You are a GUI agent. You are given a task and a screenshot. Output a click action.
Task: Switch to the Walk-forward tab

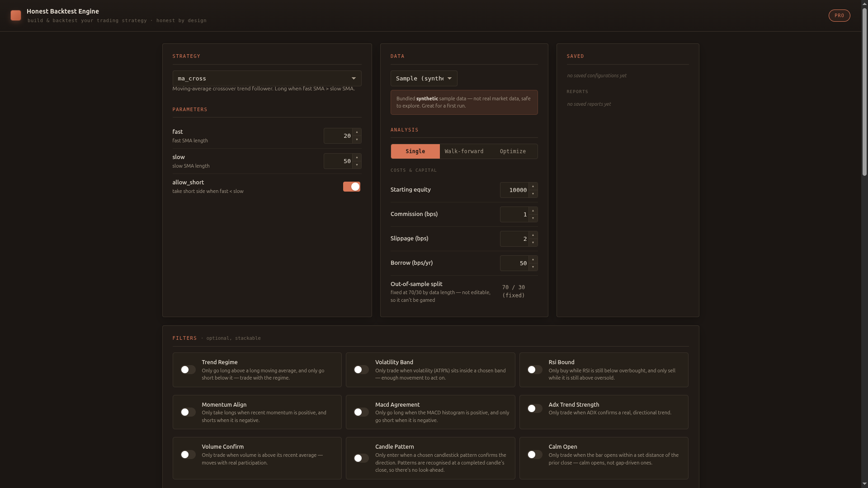click(464, 151)
